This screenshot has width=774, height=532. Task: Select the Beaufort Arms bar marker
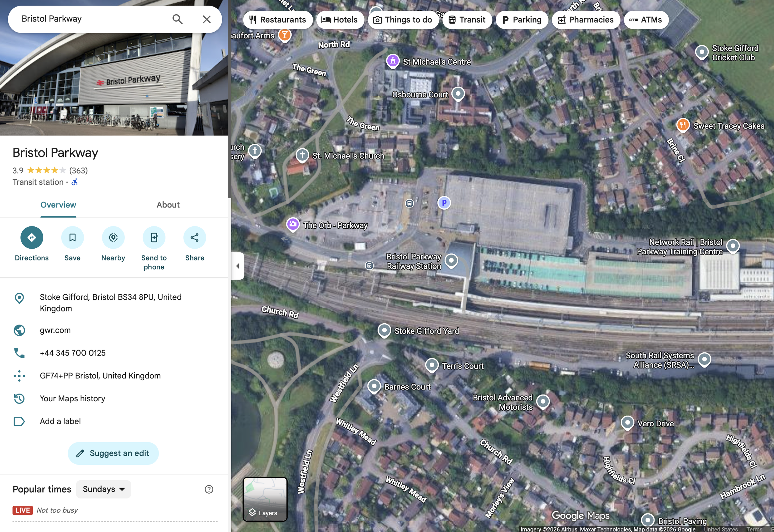(285, 35)
